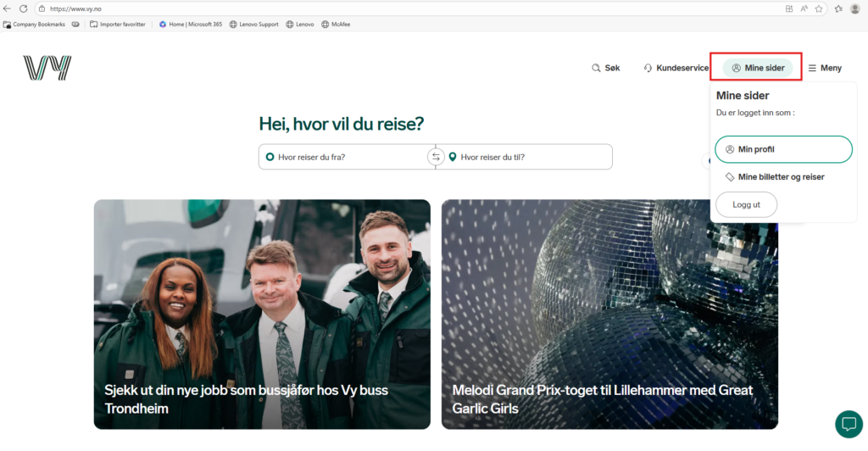Open the Company Bookmarks folder
The image size is (868, 451).
click(x=34, y=25)
